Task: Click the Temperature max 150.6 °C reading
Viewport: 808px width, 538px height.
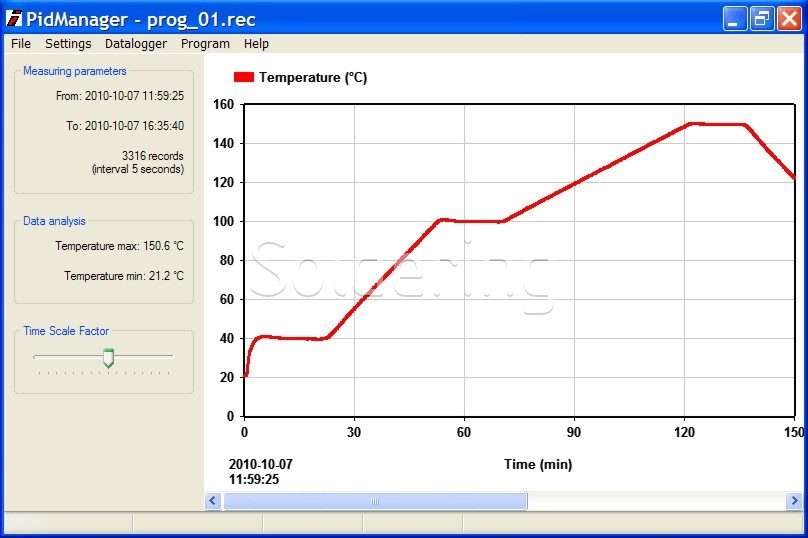Action: (119, 245)
